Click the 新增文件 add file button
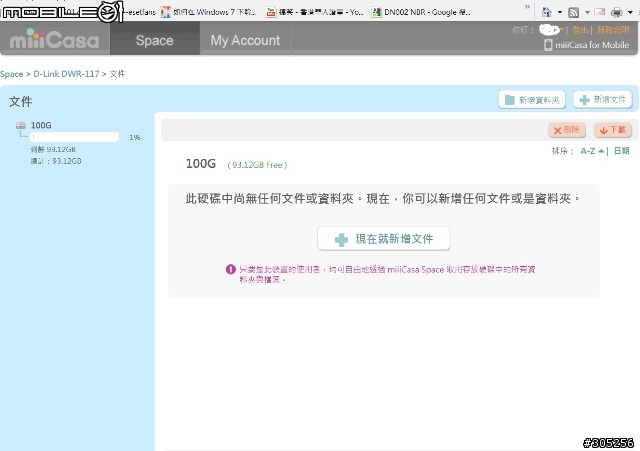The width and height of the screenshot is (640, 451). [602, 100]
